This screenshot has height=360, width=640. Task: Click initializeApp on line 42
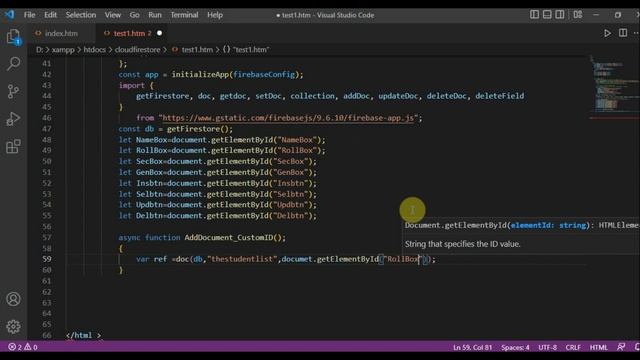(x=200, y=75)
